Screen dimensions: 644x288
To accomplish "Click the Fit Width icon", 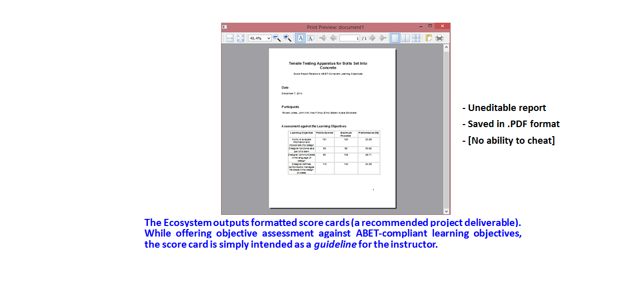I will (230, 38).
